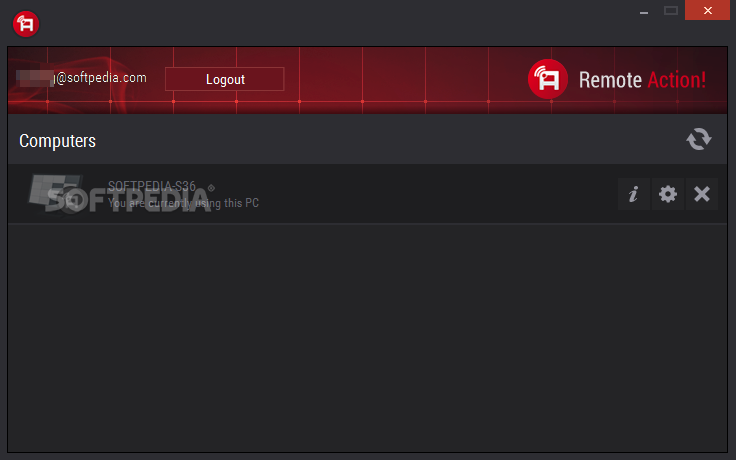Click the Remote Action app logo in title bar

point(26,24)
